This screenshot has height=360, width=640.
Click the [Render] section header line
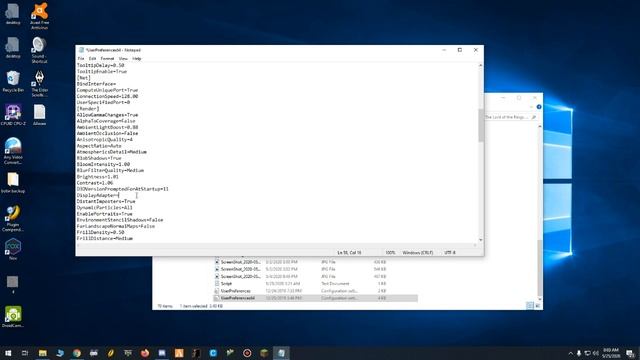point(88,109)
